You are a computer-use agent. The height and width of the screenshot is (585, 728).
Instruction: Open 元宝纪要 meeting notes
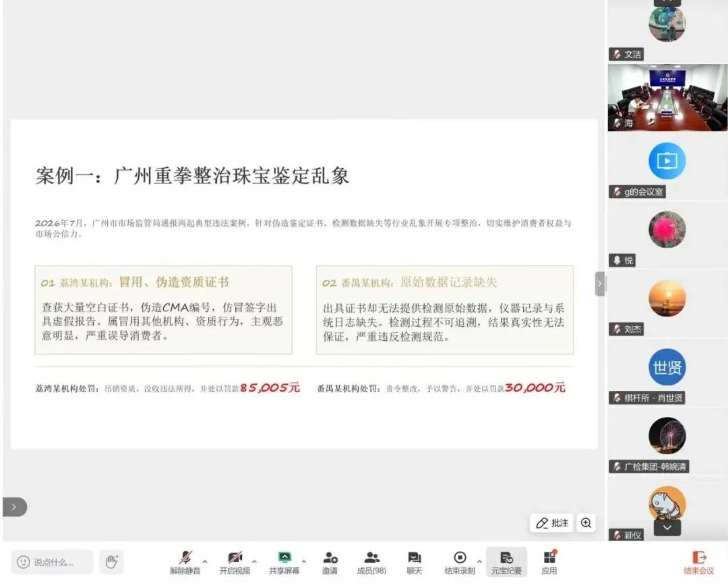pos(506,563)
